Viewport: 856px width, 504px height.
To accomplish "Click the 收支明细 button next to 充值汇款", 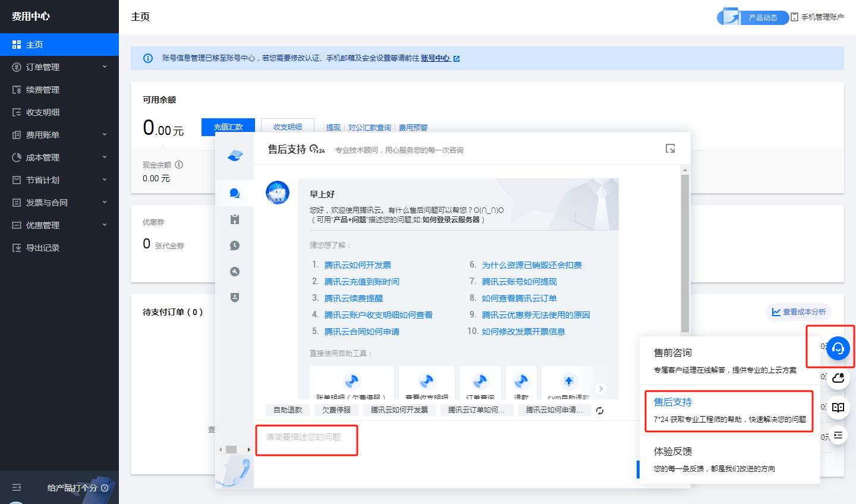I will point(288,127).
